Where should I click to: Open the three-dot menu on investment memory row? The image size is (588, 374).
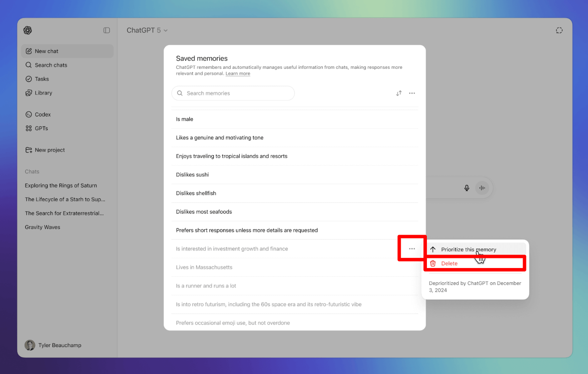pyautogui.click(x=412, y=249)
